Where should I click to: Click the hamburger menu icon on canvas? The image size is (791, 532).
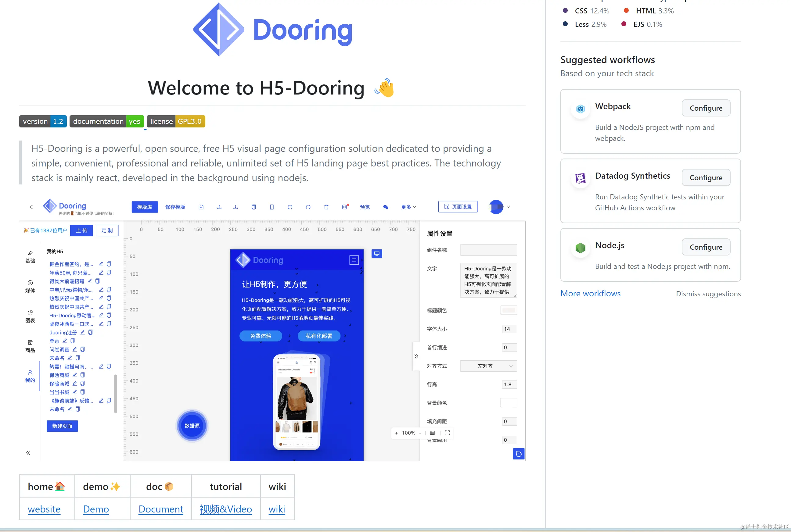coord(354,260)
